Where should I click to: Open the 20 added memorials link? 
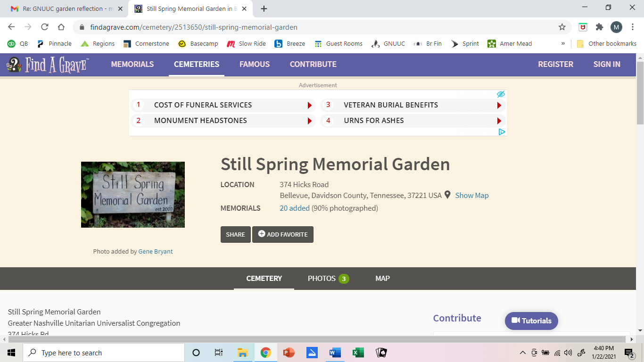pos(295,208)
